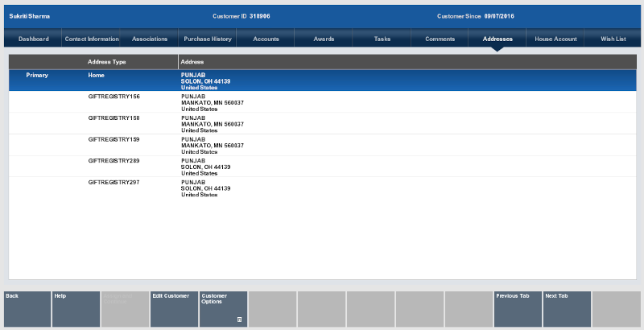Image resolution: width=644 pixels, height=330 pixels.
Task: Click the list icon on Customer Options
Action: click(x=239, y=320)
